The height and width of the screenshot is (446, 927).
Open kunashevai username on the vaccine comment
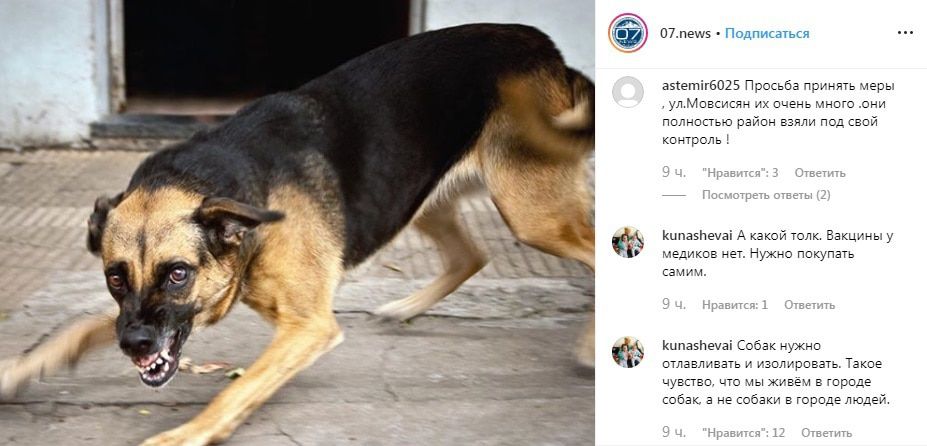point(698,236)
